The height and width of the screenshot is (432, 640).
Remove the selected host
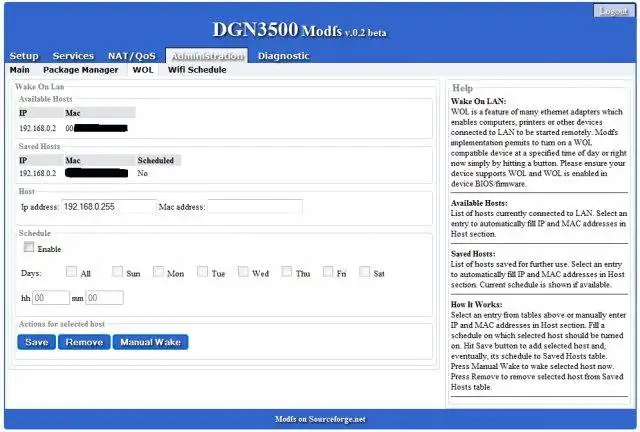(x=84, y=342)
